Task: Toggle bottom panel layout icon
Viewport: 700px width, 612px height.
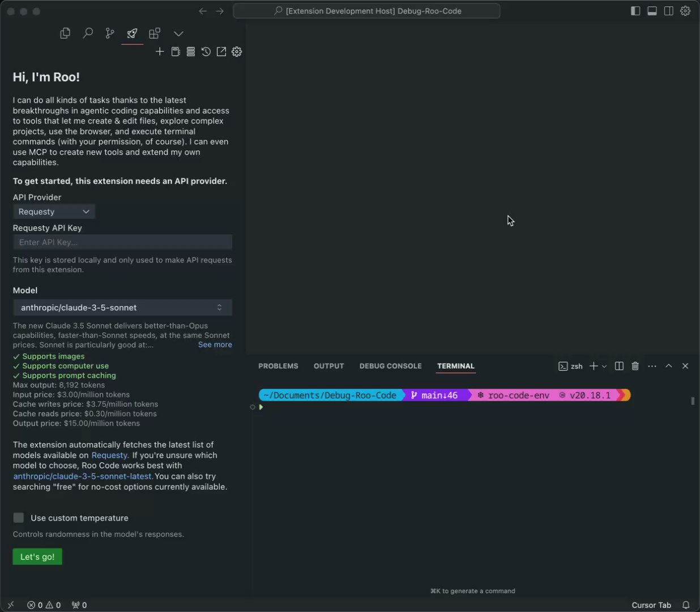Action: tap(652, 11)
